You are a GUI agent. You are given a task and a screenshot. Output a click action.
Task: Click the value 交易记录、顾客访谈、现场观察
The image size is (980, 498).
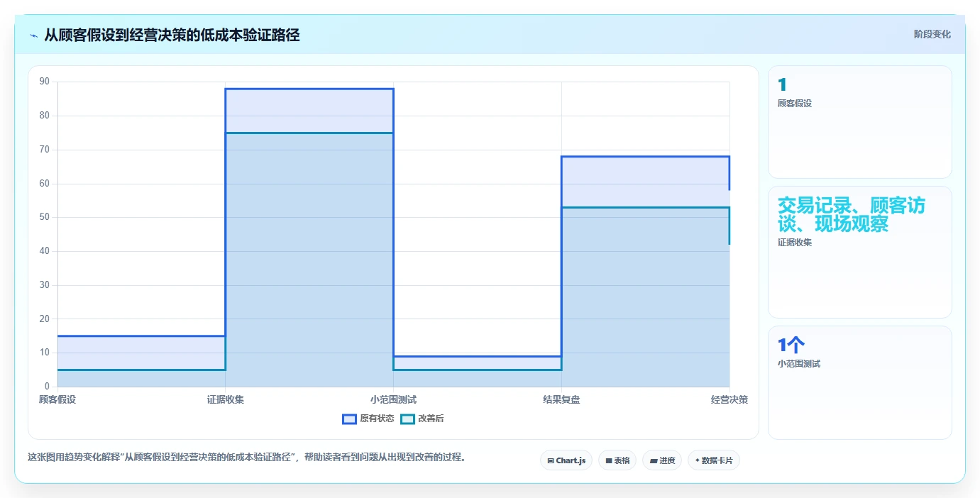pyautogui.click(x=852, y=215)
